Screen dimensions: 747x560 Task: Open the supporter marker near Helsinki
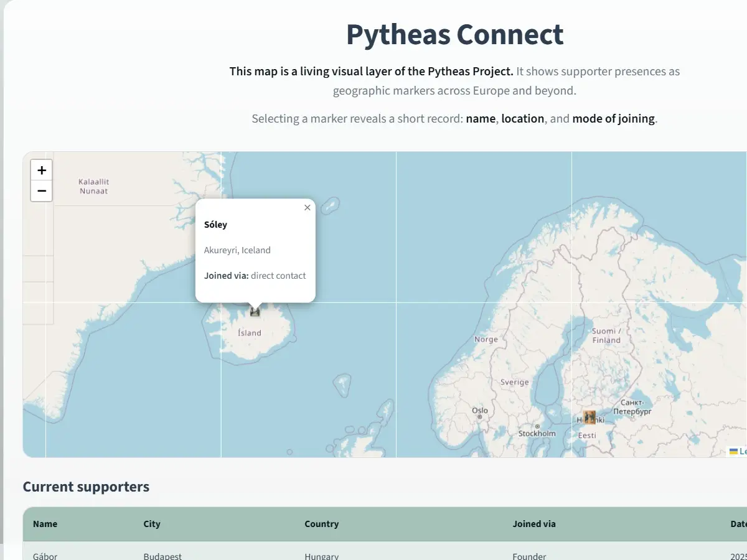pos(589,417)
